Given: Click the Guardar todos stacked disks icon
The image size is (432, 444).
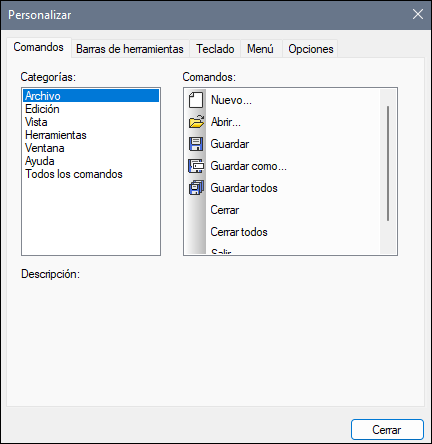Looking at the screenshot, I should (196, 188).
